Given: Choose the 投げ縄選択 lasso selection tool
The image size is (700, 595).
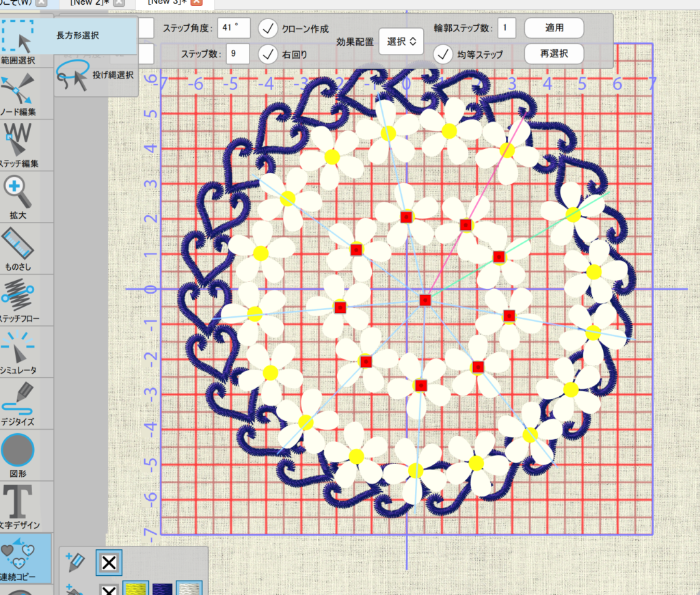Looking at the screenshot, I should [96, 74].
